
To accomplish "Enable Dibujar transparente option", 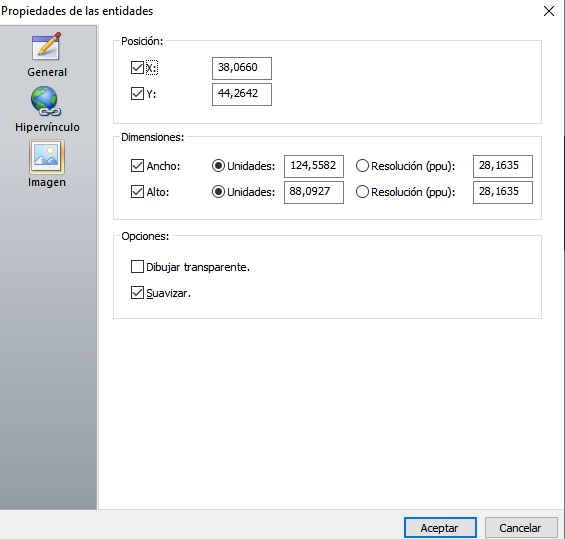I will [x=137, y=267].
